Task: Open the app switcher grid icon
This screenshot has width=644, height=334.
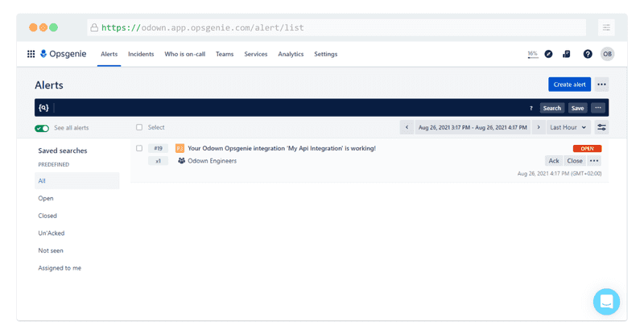Action: point(31,54)
